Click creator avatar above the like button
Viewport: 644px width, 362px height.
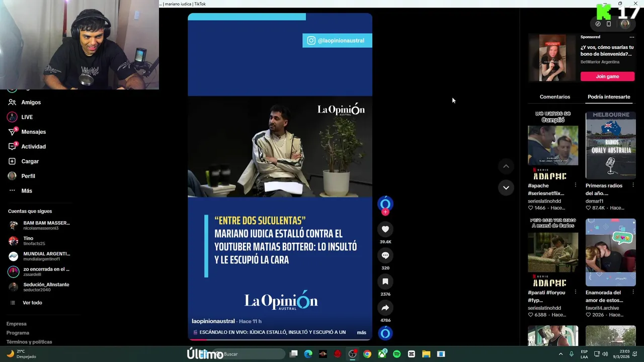click(385, 203)
